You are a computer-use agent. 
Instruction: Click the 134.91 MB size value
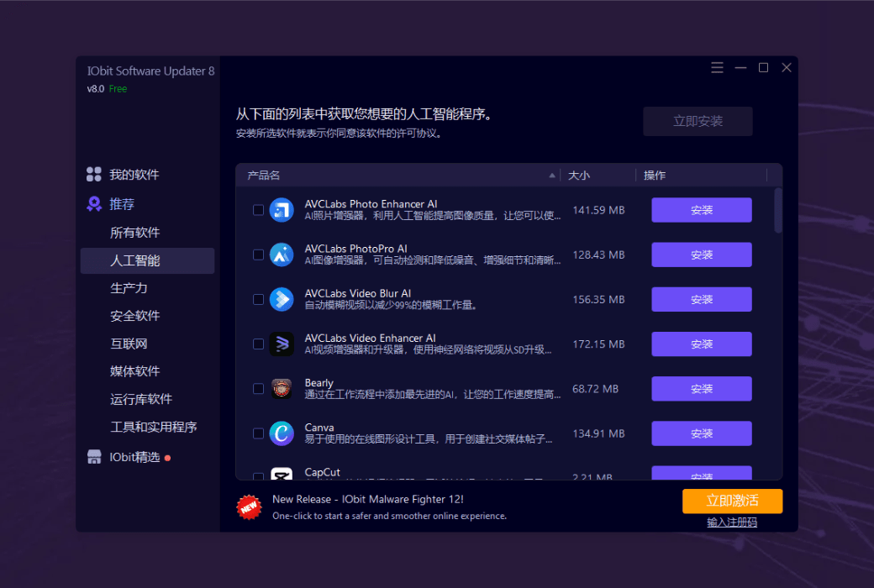tap(598, 433)
